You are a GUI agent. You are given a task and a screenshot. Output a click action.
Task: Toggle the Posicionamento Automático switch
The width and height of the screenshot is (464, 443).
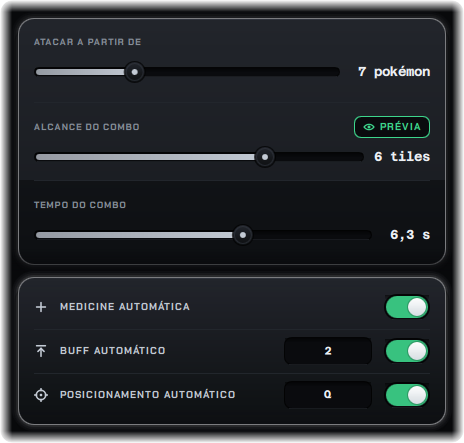[407, 395]
